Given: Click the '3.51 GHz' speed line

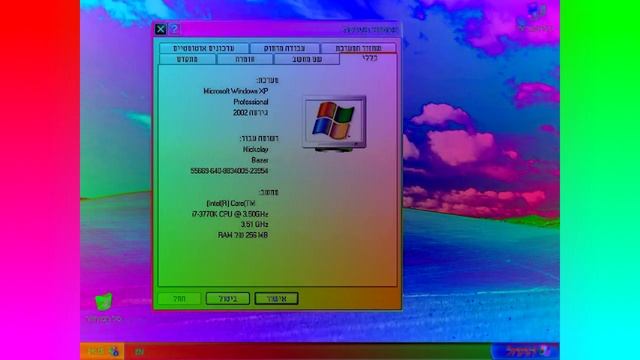Looking at the screenshot, I should click(x=254, y=224).
